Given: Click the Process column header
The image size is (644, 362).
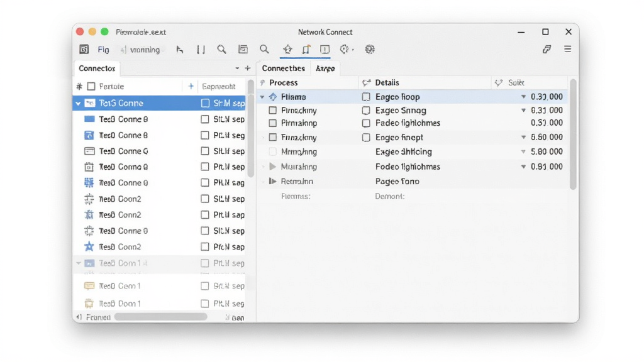Looking at the screenshot, I should pyautogui.click(x=284, y=82).
